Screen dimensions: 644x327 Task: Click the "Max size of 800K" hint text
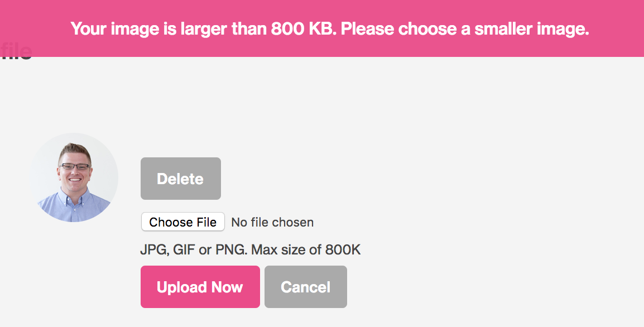[306, 249]
